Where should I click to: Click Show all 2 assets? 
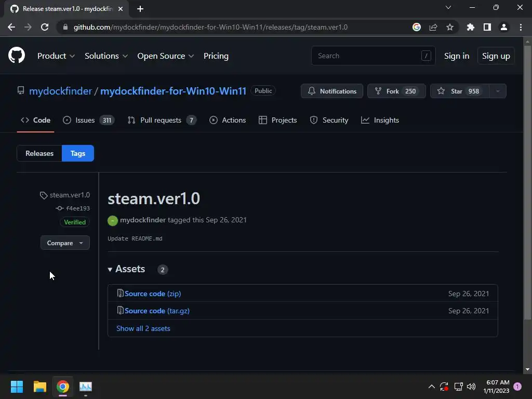(143, 328)
